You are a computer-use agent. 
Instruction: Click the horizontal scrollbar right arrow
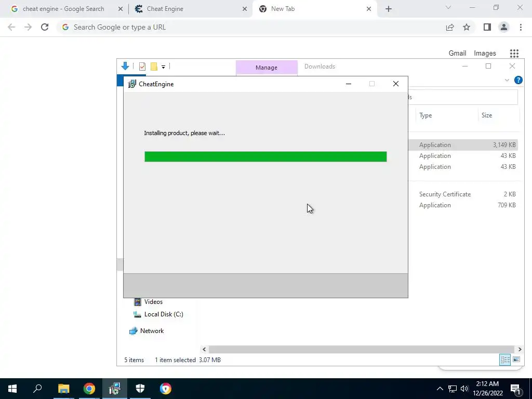pos(520,349)
